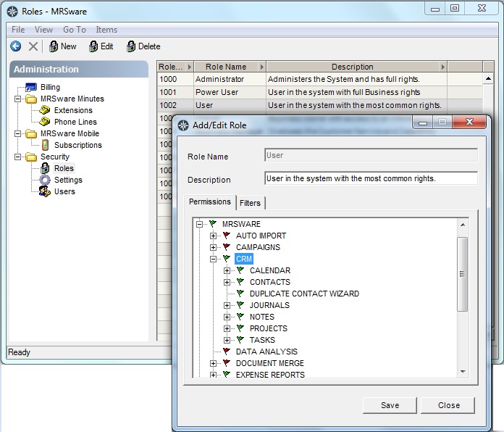Screen dimensions: 504x432
Task: Open the View menu
Action: [x=43, y=30]
